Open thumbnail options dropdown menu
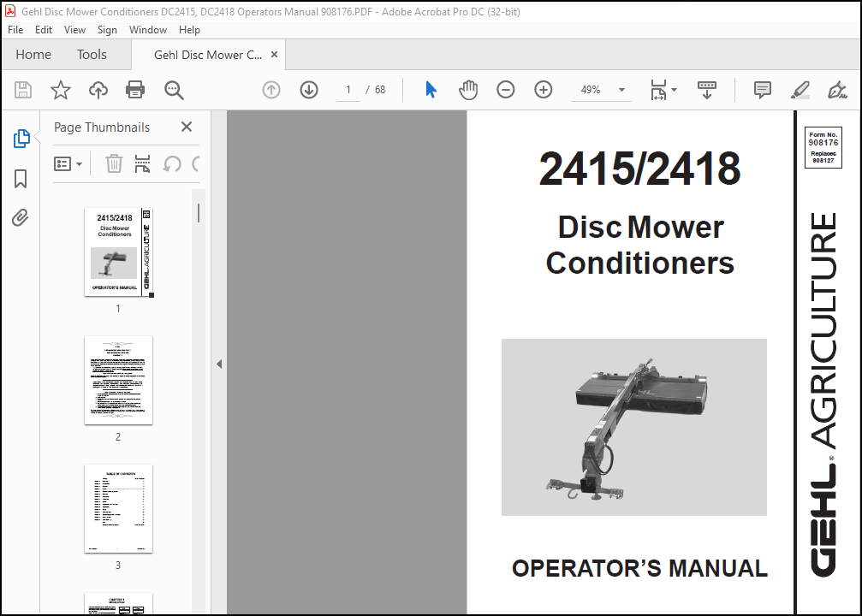 68,163
